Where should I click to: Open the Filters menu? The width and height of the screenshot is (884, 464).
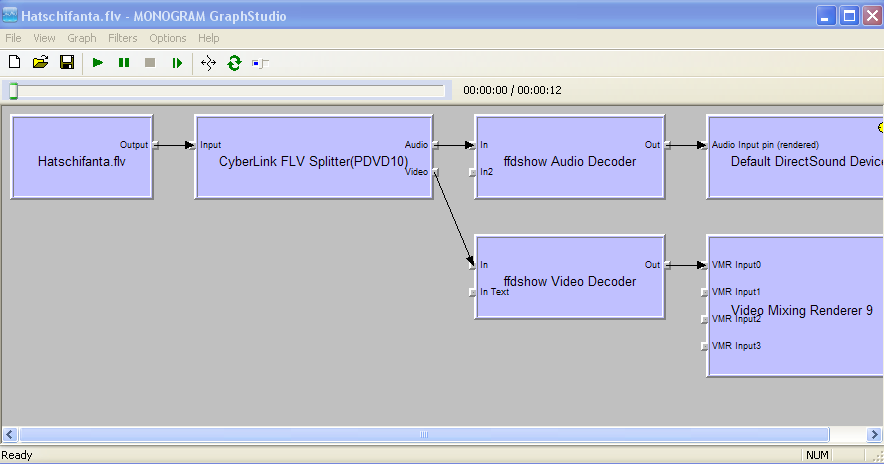click(122, 38)
